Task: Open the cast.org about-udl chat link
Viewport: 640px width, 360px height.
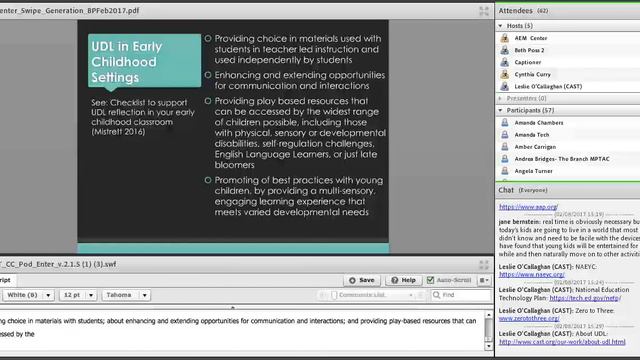Action: tap(562, 342)
